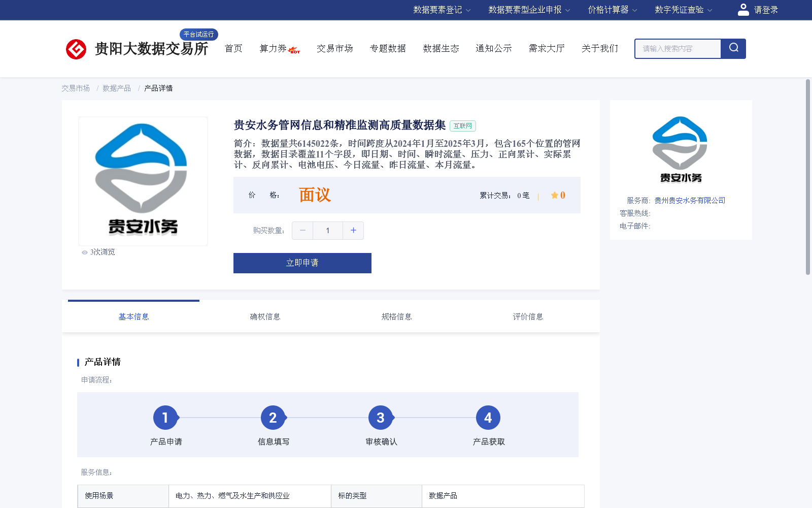Click 数据产品 in the breadcrumb
This screenshot has height=508, width=812.
pyautogui.click(x=117, y=88)
